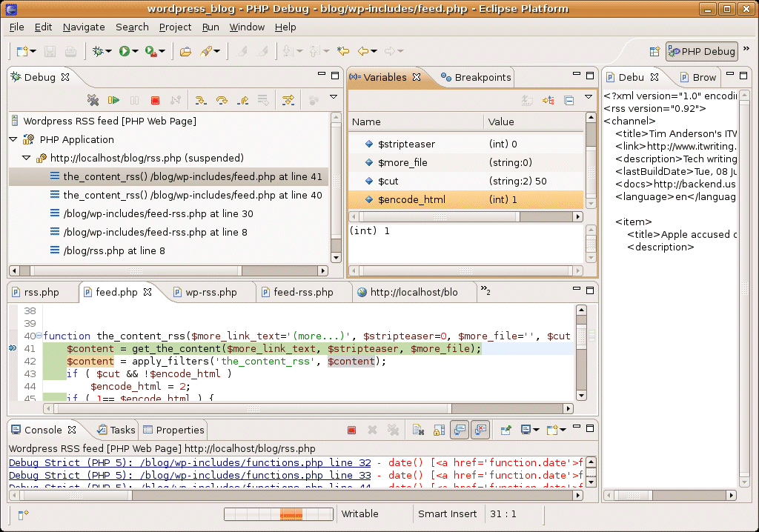759x532 pixels.
Task: Click the code editor horizontal scrollbar
Action: (x=308, y=408)
